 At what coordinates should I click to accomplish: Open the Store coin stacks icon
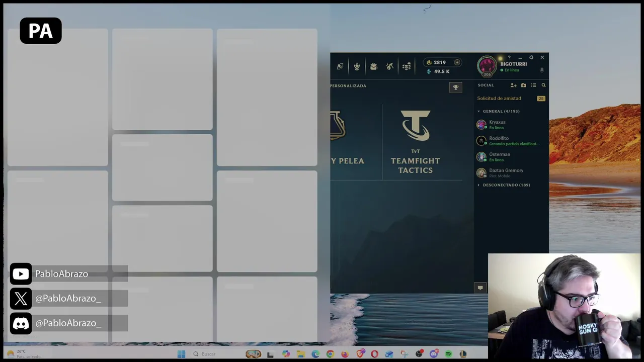(407, 66)
